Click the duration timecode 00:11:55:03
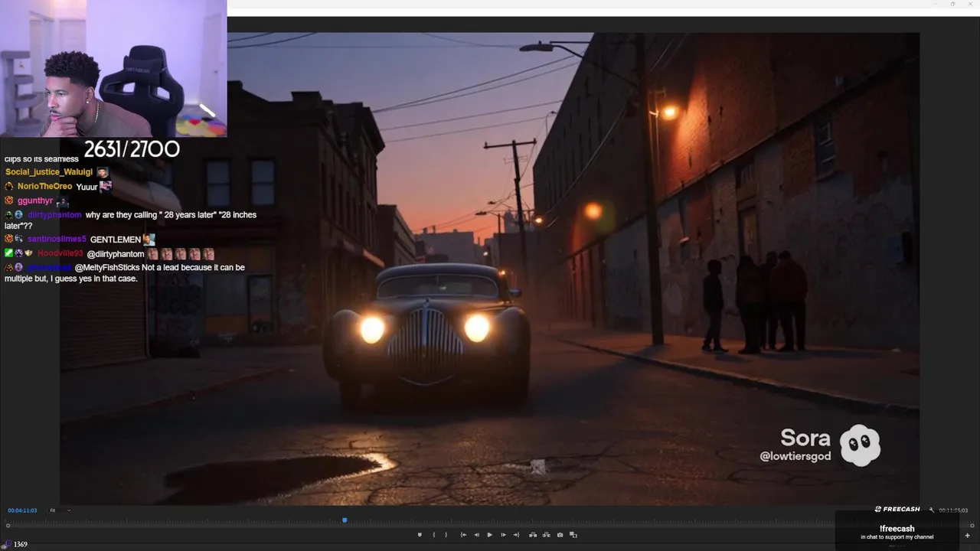 pyautogui.click(x=953, y=510)
